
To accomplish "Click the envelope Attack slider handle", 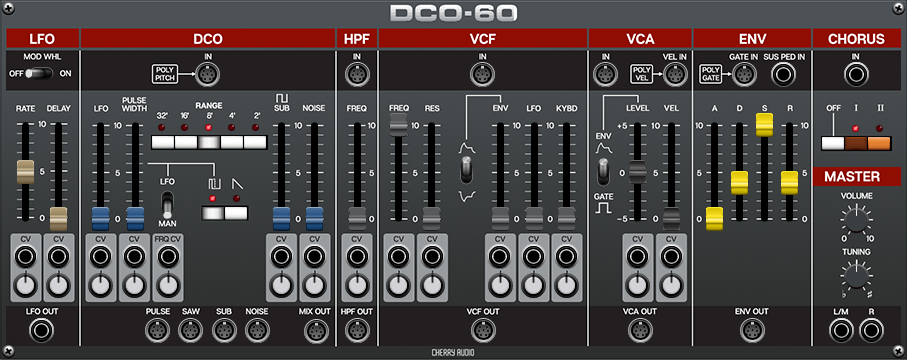I will click(x=714, y=219).
